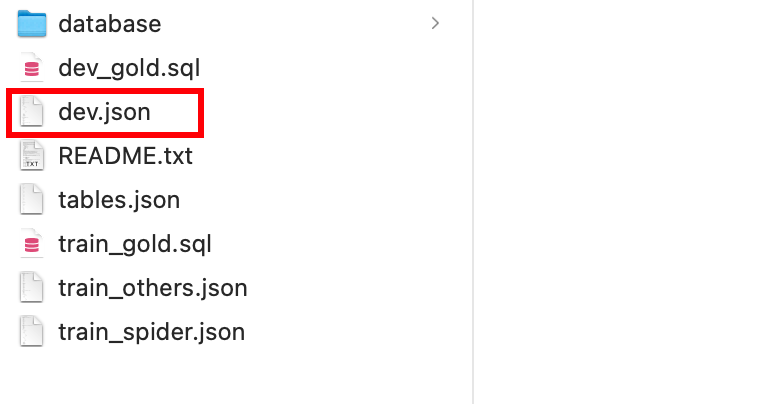Click the train_others.json document icon
766x404 pixels.
(32, 288)
